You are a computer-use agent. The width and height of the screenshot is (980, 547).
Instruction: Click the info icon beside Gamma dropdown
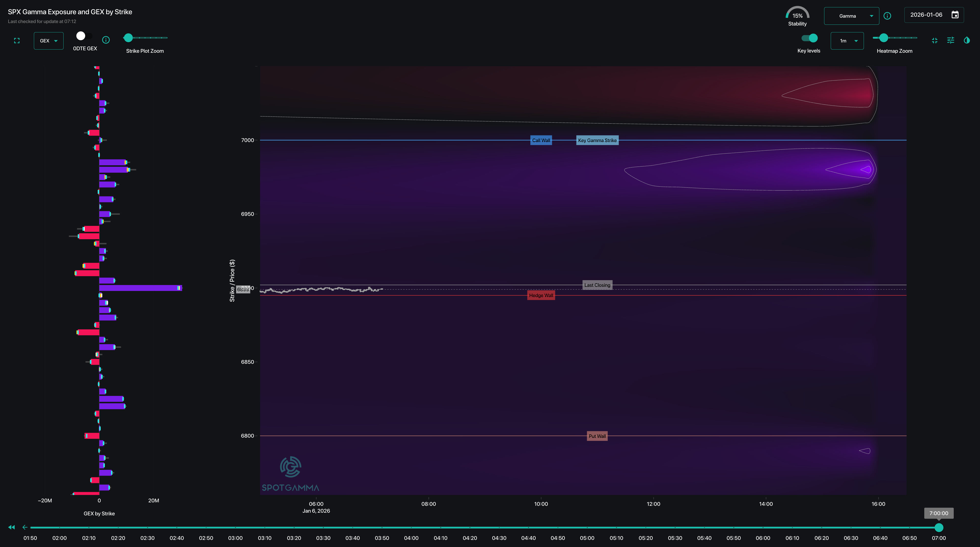(x=887, y=16)
